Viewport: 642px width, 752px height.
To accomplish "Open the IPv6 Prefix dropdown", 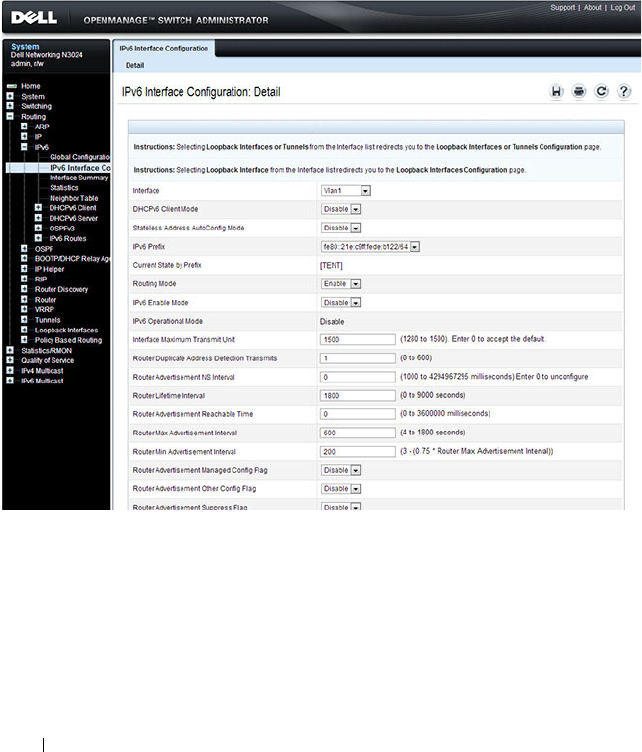I will pos(370,247).
